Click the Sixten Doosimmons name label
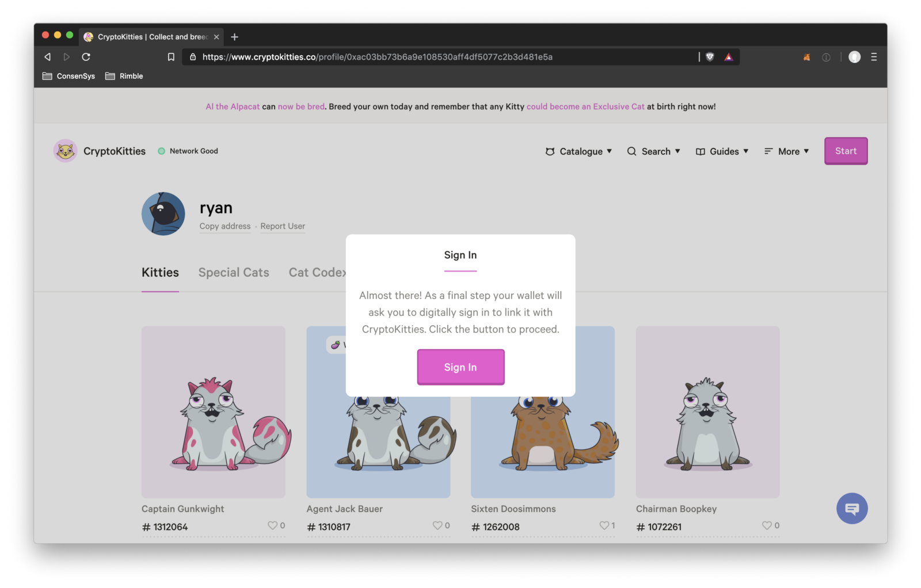921x588 pixels. (513, 509)
